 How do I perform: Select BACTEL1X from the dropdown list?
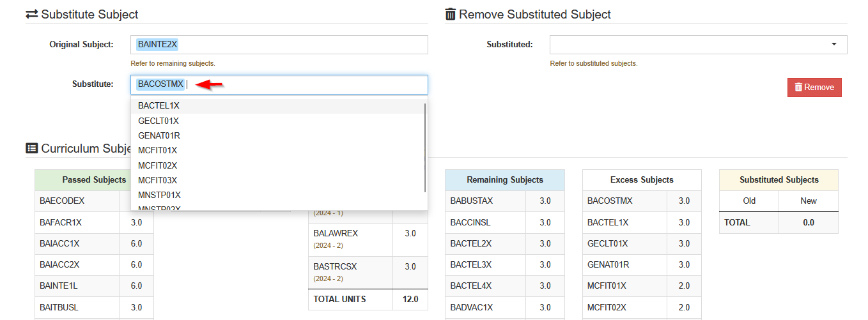tap(279, 106)
